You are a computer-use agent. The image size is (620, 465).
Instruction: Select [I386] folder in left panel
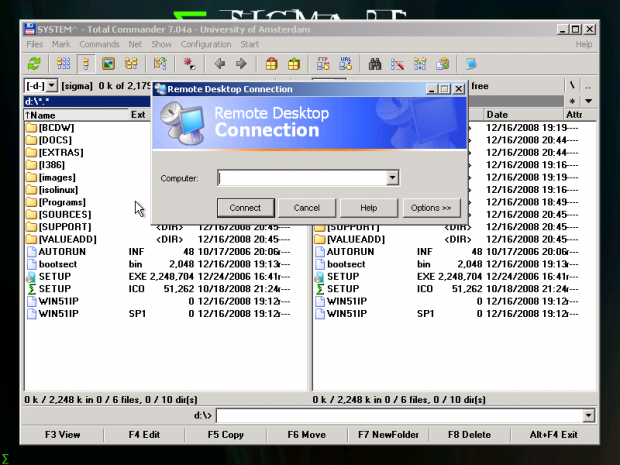click(x=52, y=165)
